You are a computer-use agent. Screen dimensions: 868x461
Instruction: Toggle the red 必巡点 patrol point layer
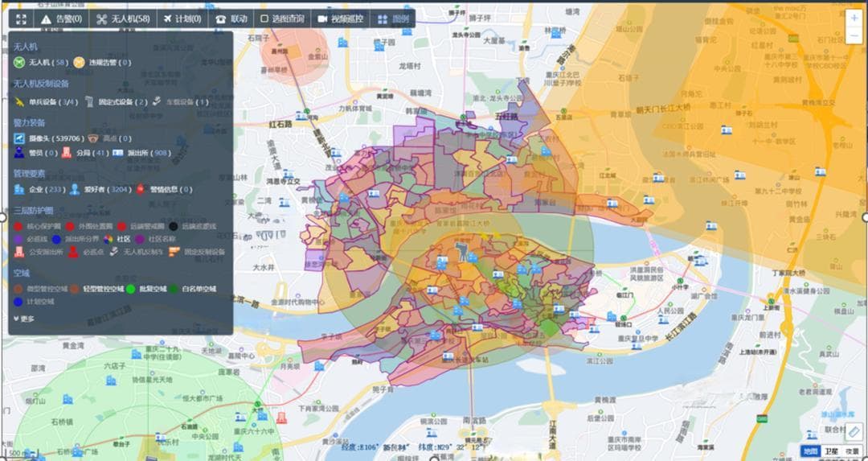pyautogui.click(x=86, y=252)
